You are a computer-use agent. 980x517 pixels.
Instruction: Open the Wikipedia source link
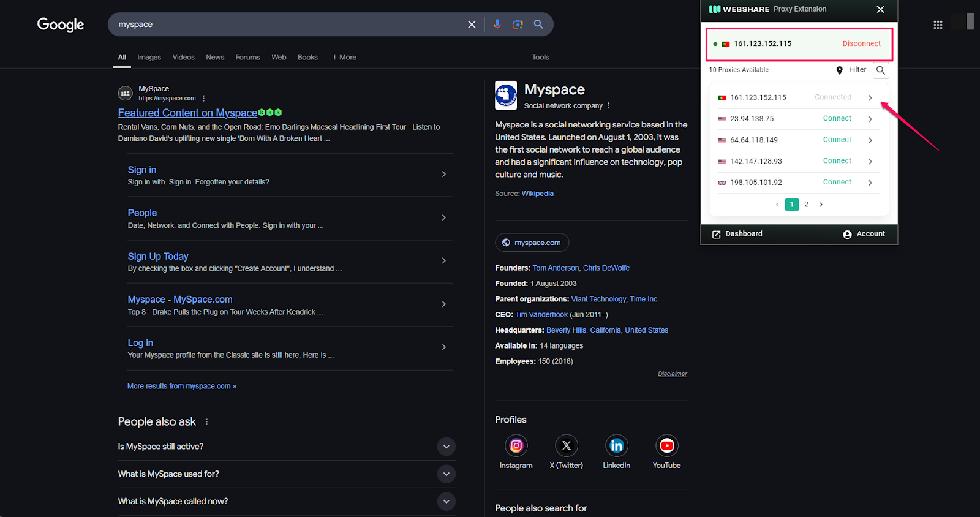[537, 193]
